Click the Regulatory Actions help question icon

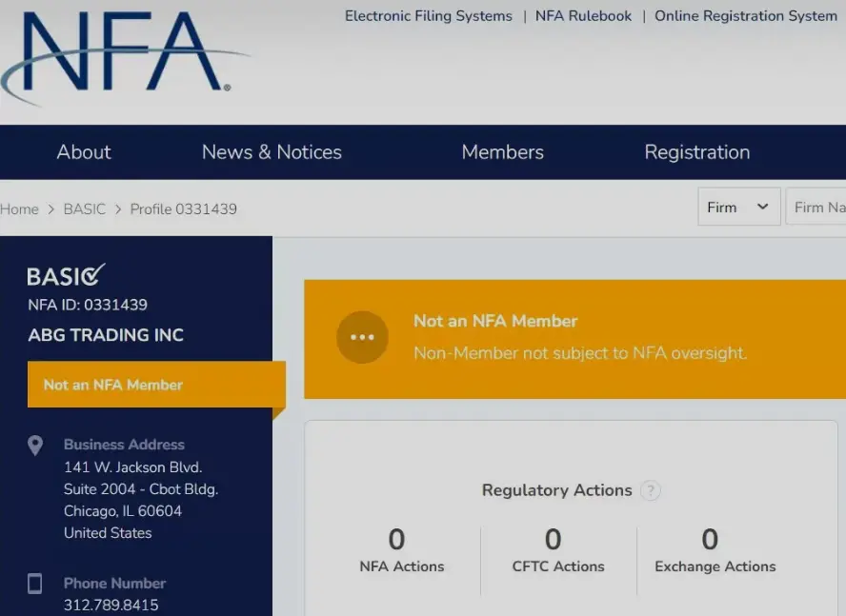(x=650, y=490)
